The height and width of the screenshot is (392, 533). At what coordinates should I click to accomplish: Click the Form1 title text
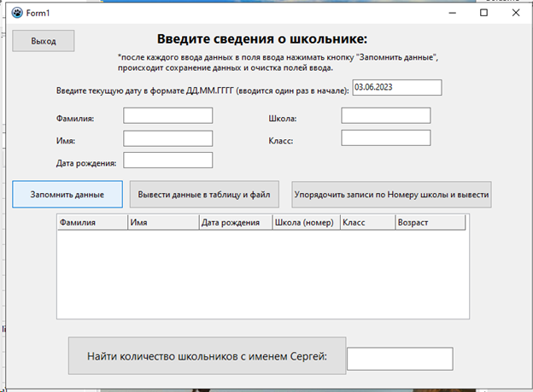(x=38, y=13)
